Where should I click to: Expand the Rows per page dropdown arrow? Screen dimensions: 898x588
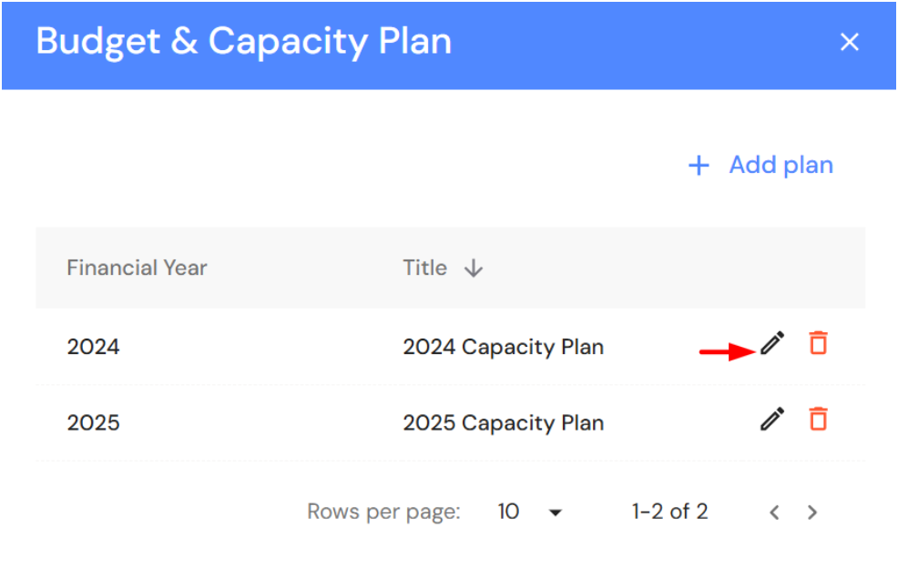(556, 512)
